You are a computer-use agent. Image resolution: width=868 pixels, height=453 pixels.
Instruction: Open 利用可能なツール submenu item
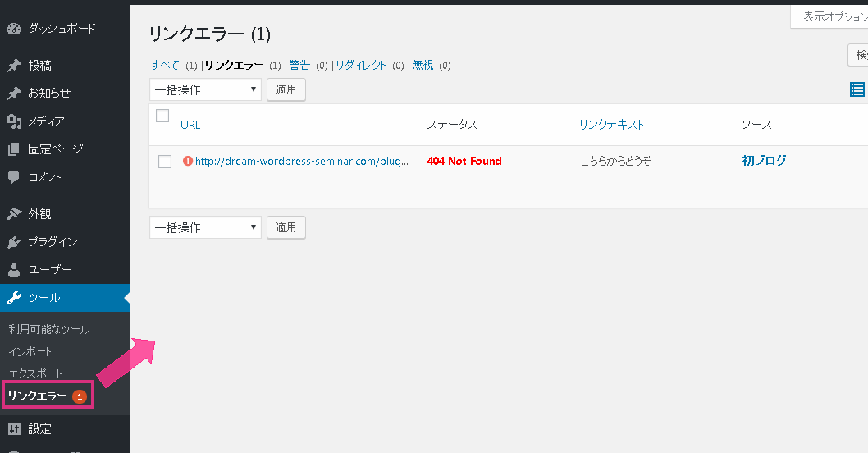coord(48,330)
